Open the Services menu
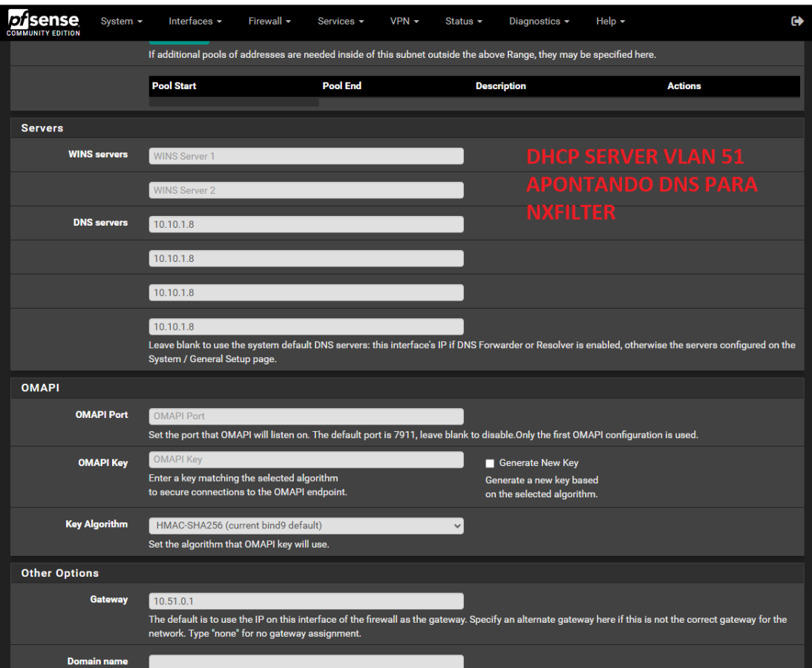The width and height of the screenshot is (812, 668). tap(341, 22)
